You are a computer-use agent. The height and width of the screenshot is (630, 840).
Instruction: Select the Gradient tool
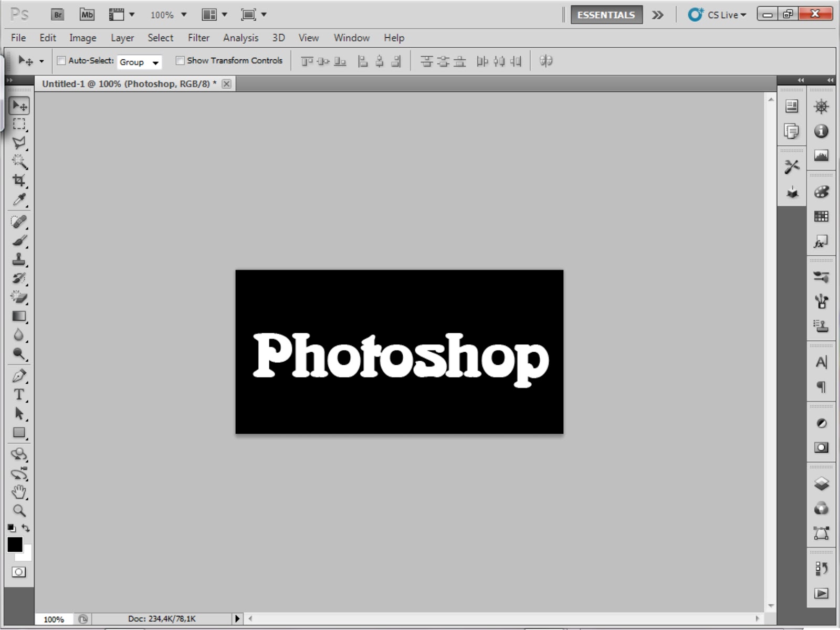19,316
